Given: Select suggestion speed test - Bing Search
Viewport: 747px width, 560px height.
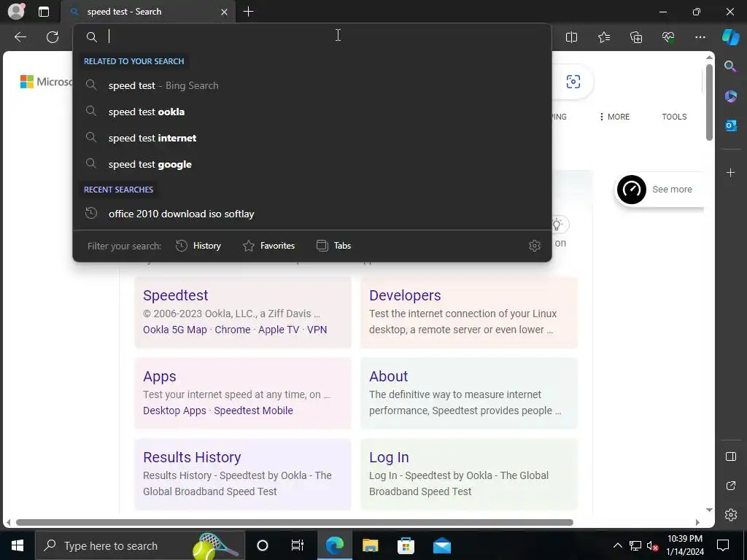Looking at the screenshot, I should click(312, 86).
